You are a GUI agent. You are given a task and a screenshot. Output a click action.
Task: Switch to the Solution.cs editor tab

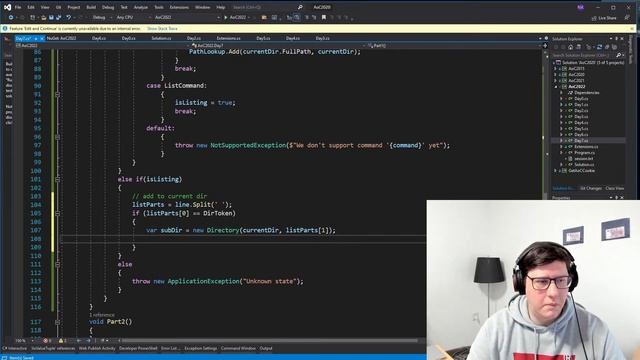(x=161, y=38)
